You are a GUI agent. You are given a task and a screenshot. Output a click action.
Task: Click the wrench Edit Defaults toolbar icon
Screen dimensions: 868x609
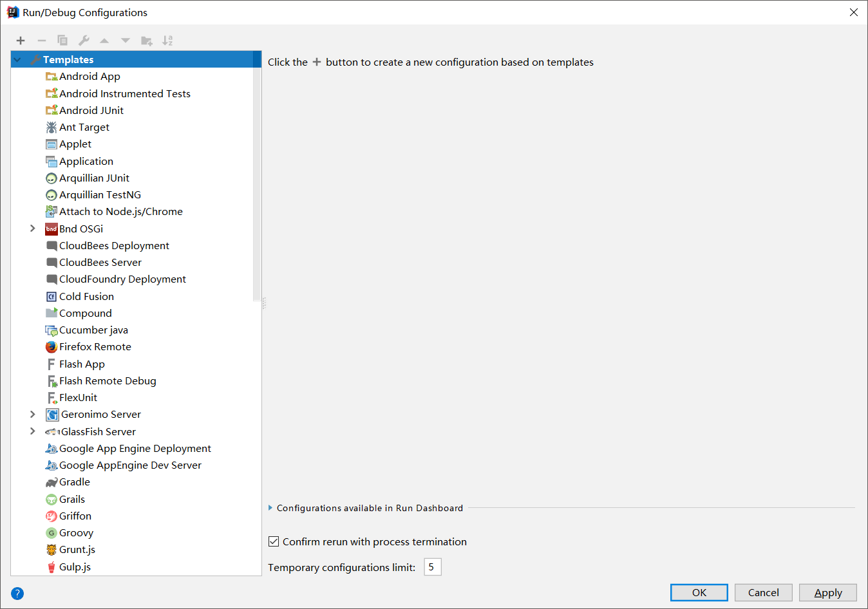84,41
